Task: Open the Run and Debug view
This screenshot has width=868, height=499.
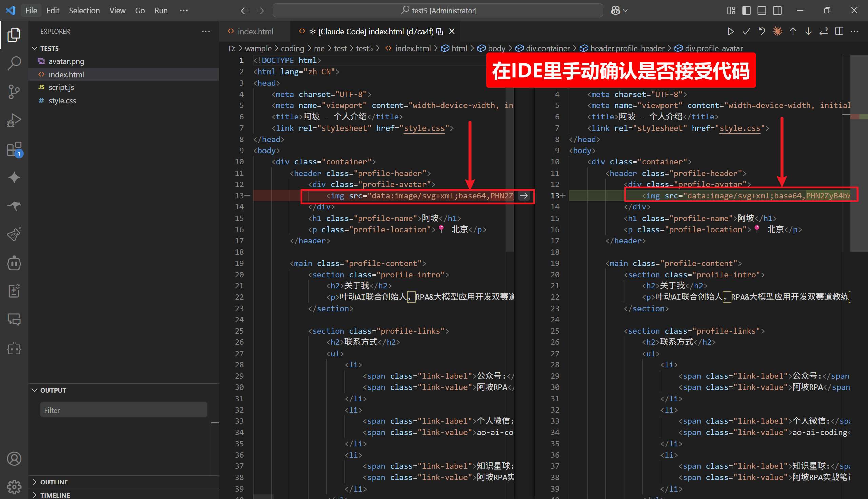Action: 14,120
